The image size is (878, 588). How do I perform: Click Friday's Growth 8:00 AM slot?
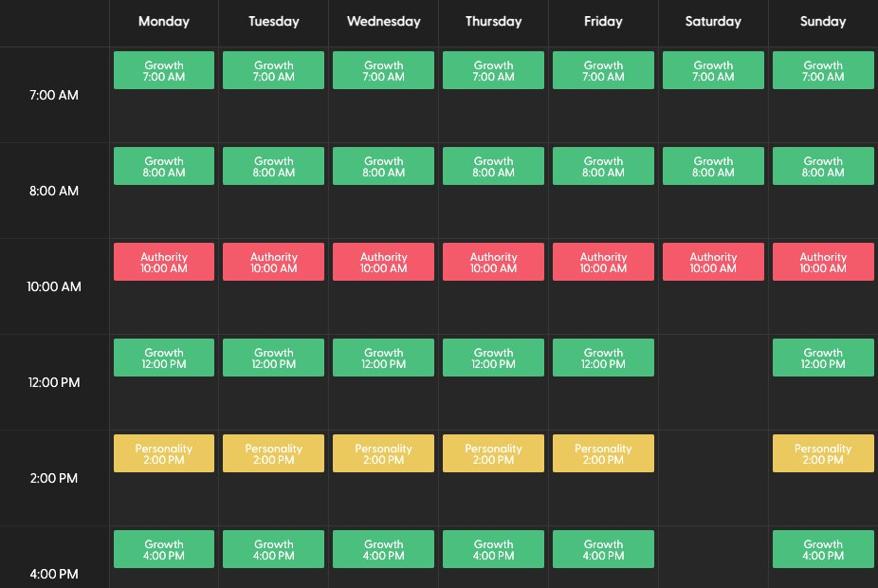[603, 166]
